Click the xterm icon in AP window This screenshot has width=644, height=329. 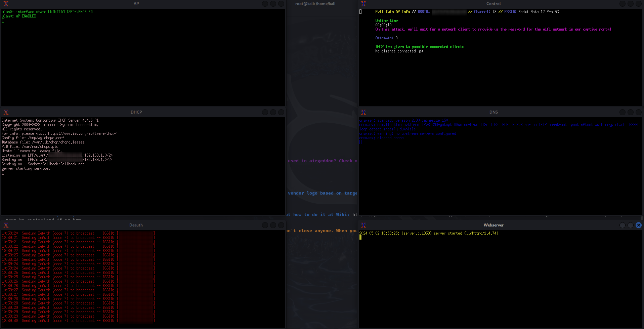click(x=6, y=4)
